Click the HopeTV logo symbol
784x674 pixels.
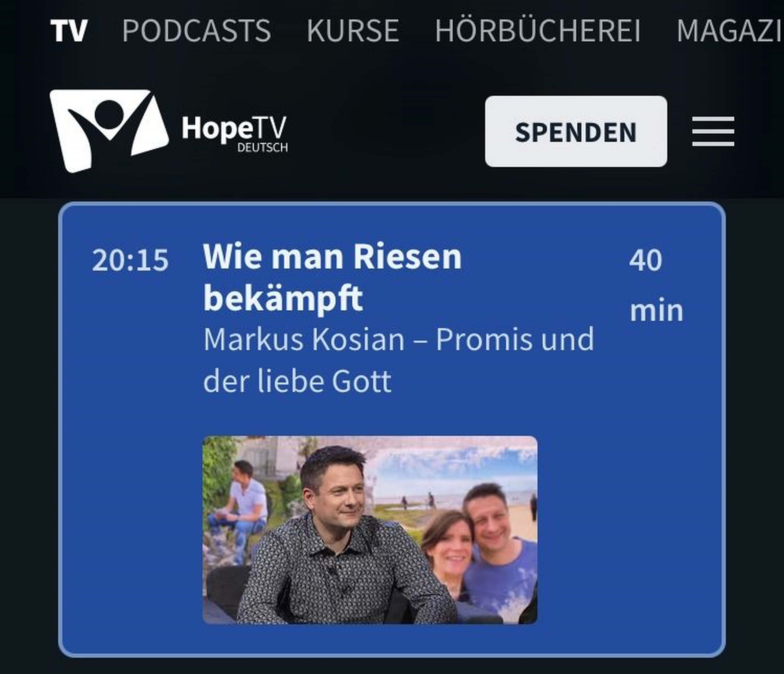point(109,131)
